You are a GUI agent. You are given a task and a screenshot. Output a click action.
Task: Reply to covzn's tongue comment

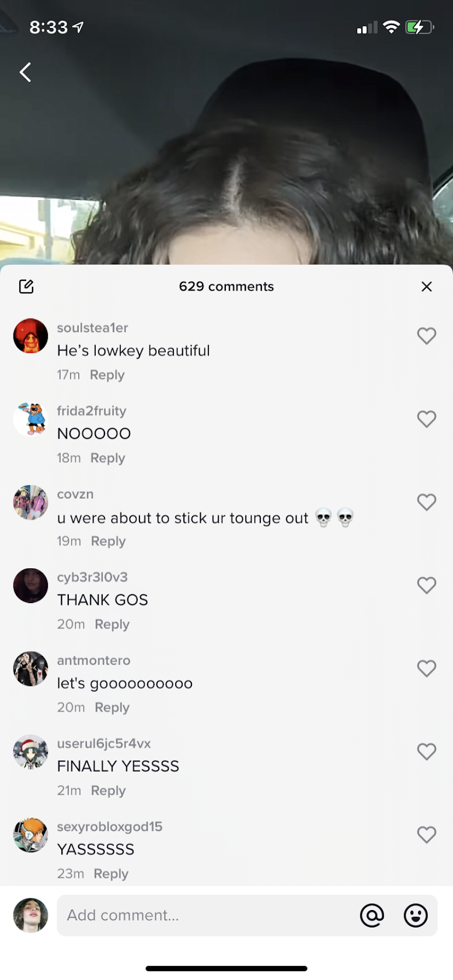click(109, 541)
